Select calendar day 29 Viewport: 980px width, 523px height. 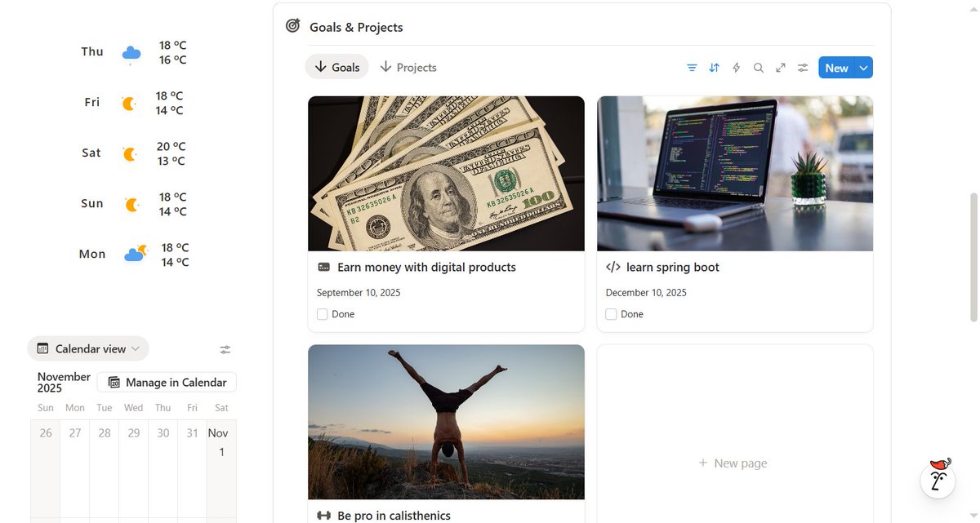134,433
